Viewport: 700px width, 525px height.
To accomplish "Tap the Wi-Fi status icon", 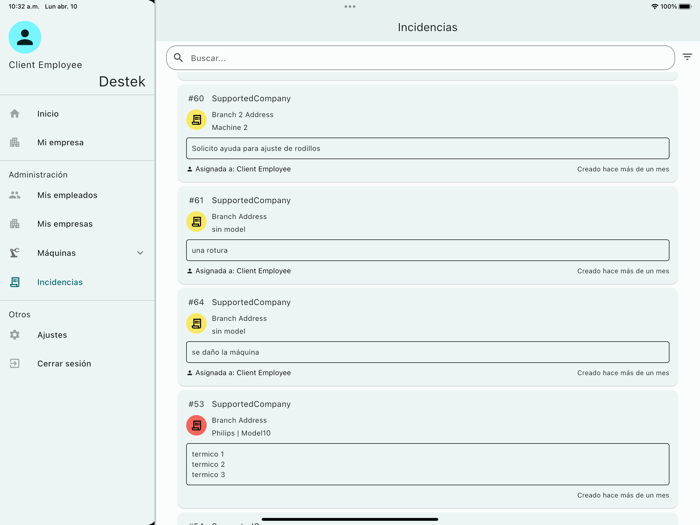I will tap(654, 6).
